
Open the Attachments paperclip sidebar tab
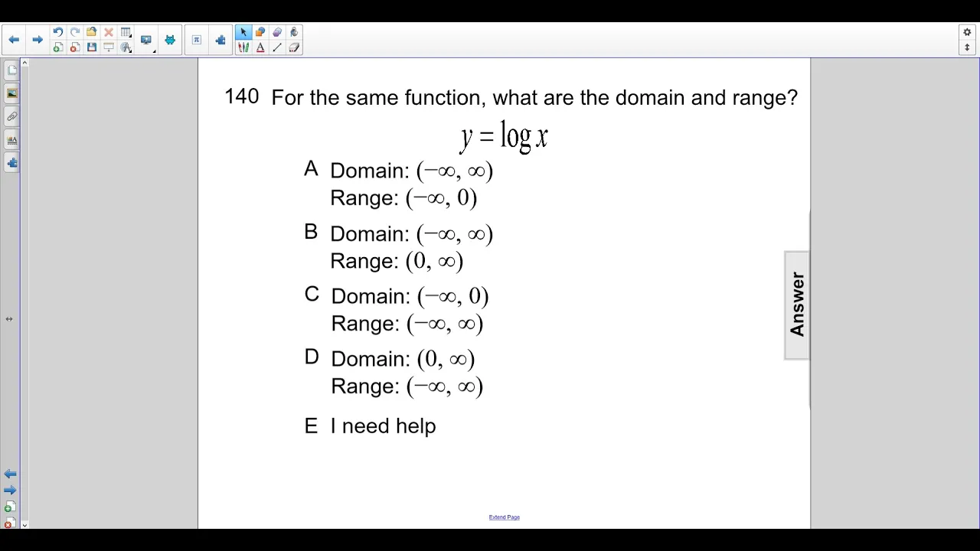coord(11,116)
